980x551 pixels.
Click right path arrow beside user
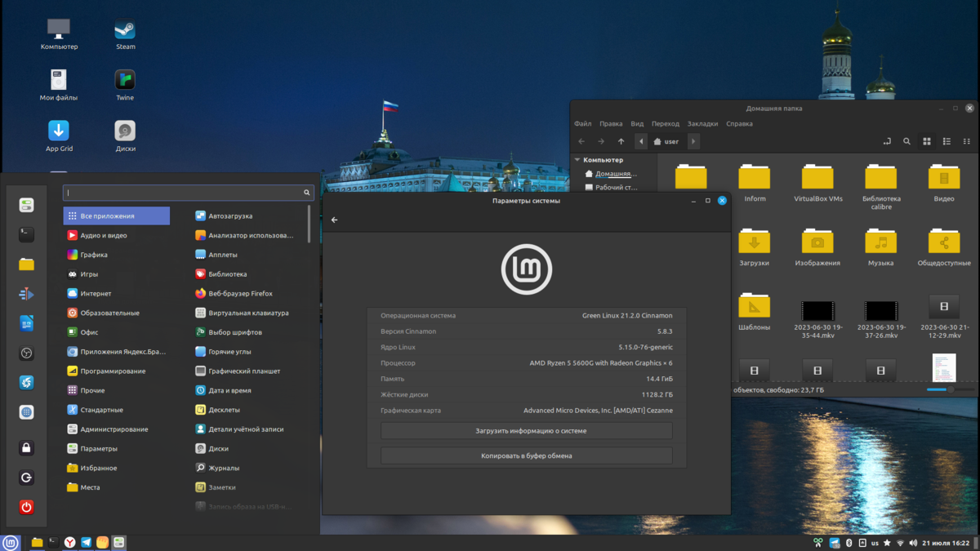pos(693,141)
